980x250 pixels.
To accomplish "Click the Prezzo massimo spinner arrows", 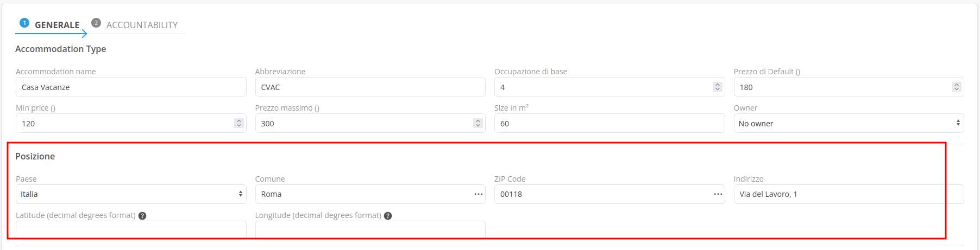I will pos(478,123).
